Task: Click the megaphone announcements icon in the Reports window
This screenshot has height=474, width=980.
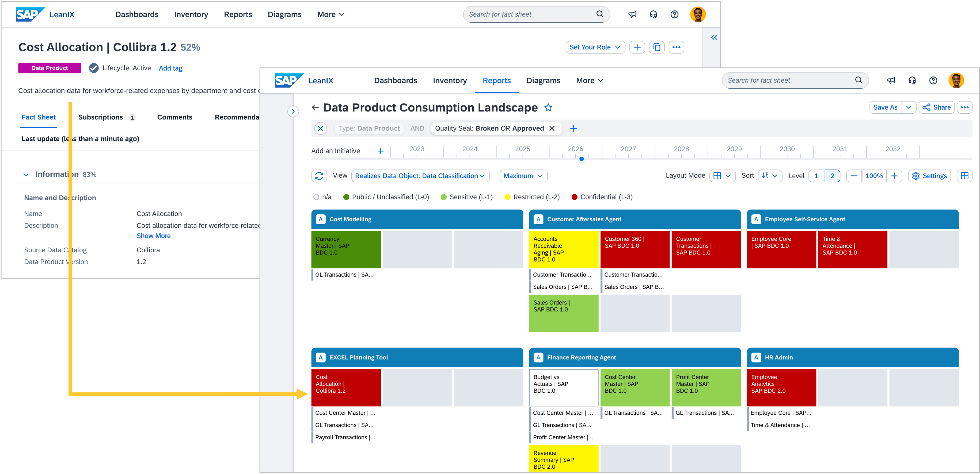Action: [x=891, y=80]
